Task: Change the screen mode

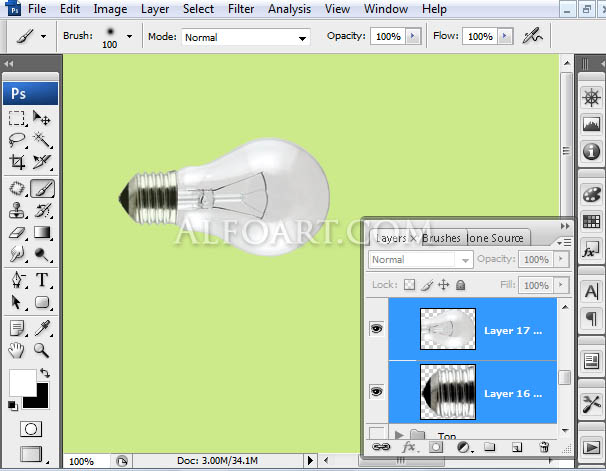Action: pos(31,454)
